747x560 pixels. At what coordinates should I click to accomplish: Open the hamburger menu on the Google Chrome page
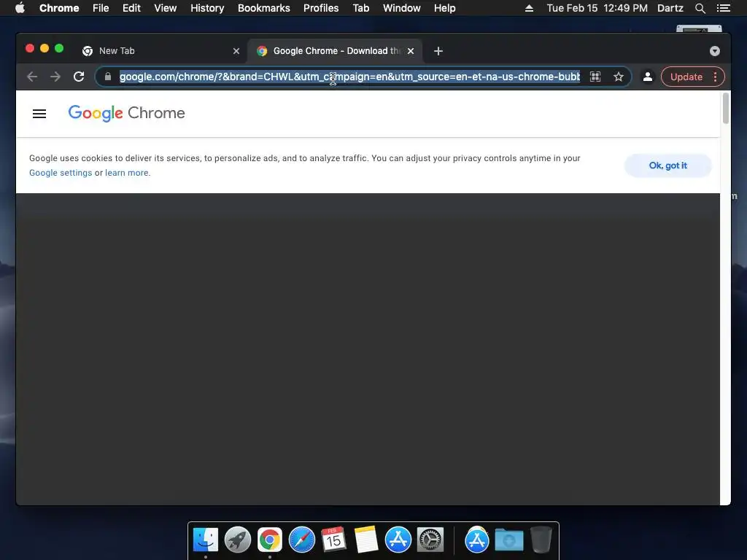[39, 114]
